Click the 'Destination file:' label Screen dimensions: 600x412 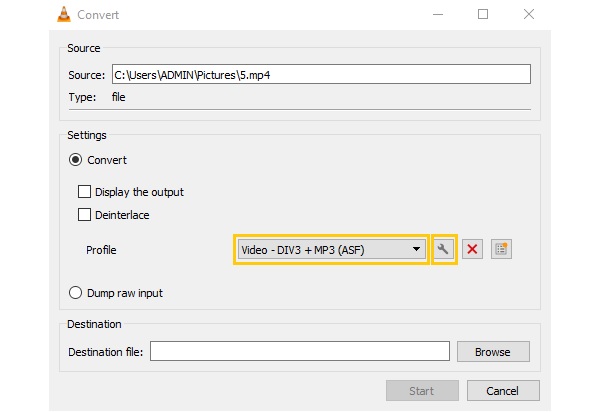click(x=106, y=352)
